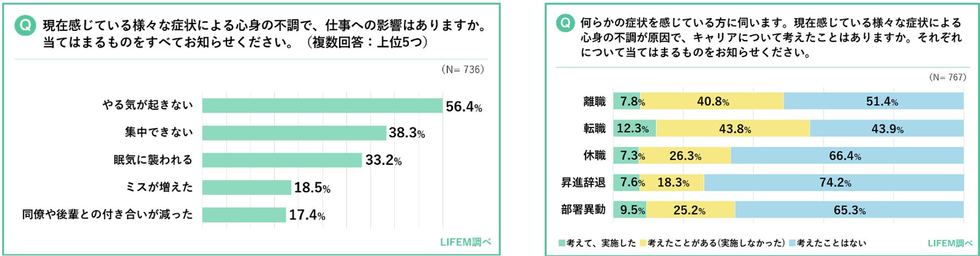This screenshot has width=980, height=256.
Task: Click the green legend swatch for 考えて、実施した
Action: coord(562,243)
